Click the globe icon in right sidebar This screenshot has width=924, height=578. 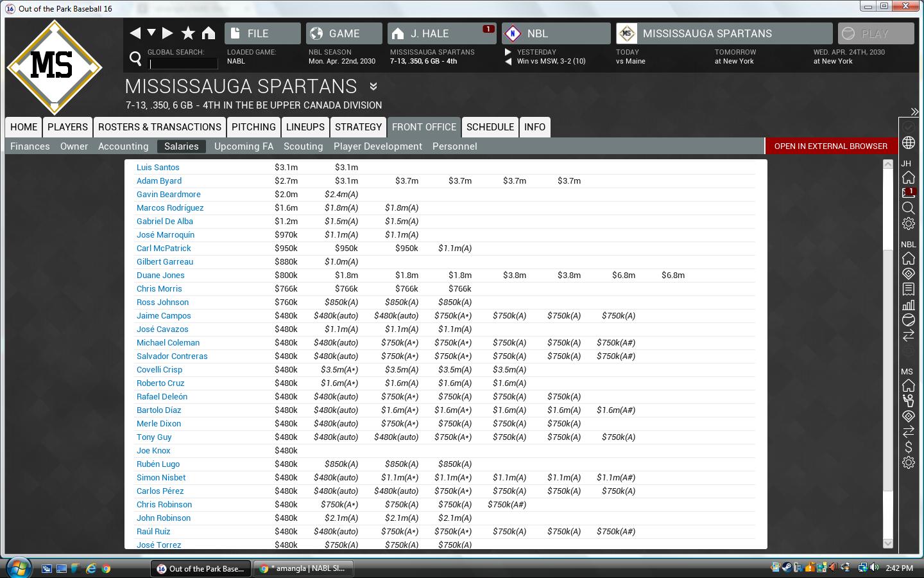click(x=909, y=143)
